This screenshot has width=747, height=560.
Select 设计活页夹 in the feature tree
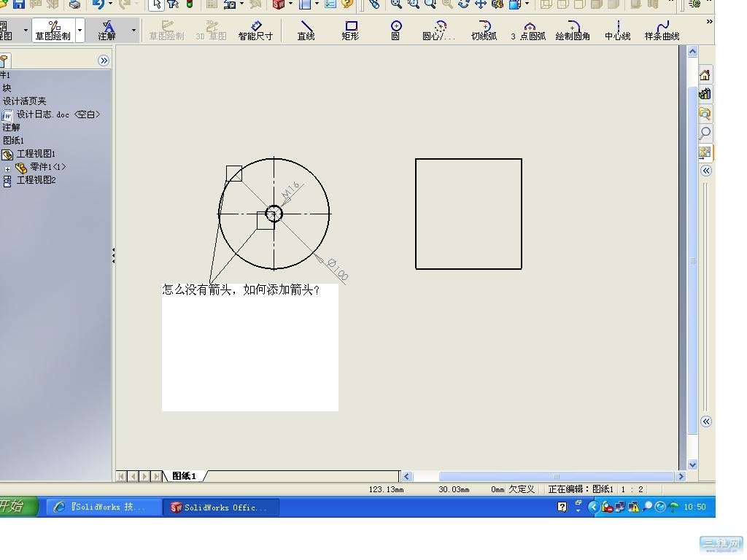pos(24,101)
